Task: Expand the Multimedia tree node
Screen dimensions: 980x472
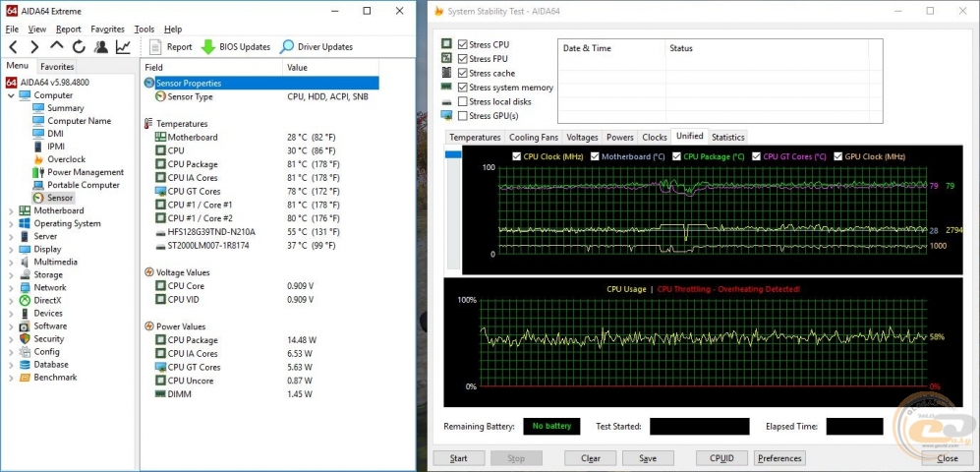Action: coord(11,262)
